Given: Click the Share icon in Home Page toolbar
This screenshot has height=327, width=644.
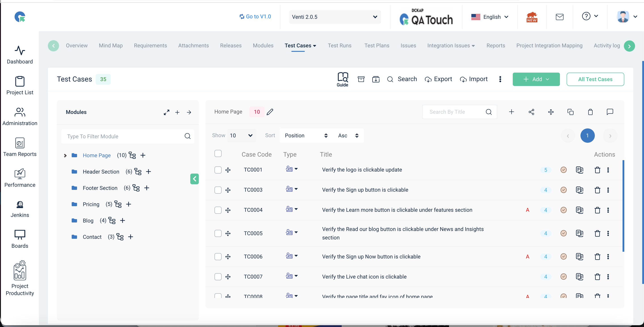Looking at the screenshot, I should [531, 112].
